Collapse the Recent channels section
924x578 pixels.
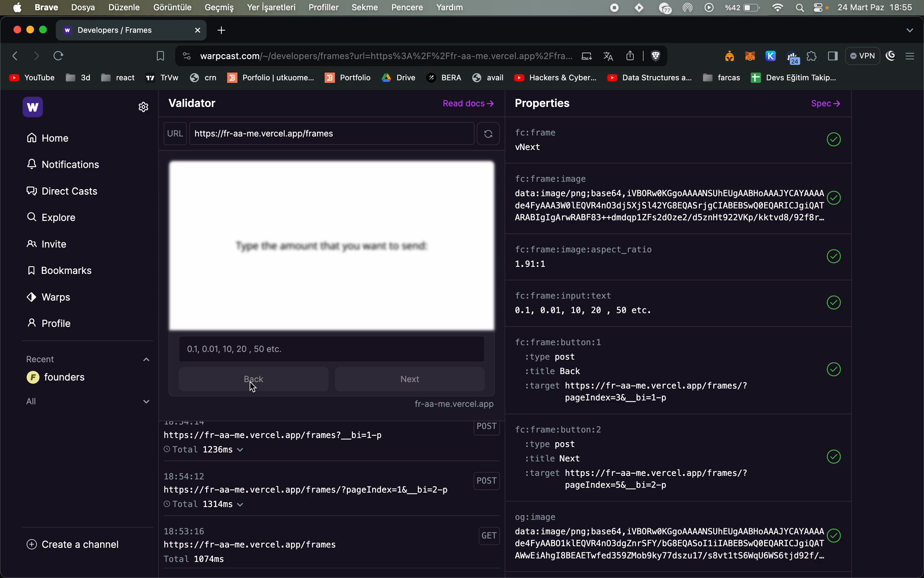coord(146,359)
